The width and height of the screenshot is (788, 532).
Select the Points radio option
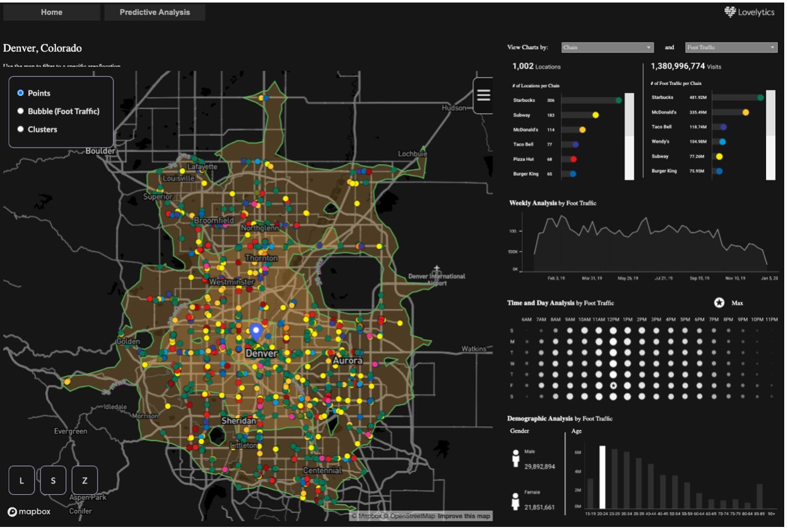pyautogui.click(x=21, y=93)
